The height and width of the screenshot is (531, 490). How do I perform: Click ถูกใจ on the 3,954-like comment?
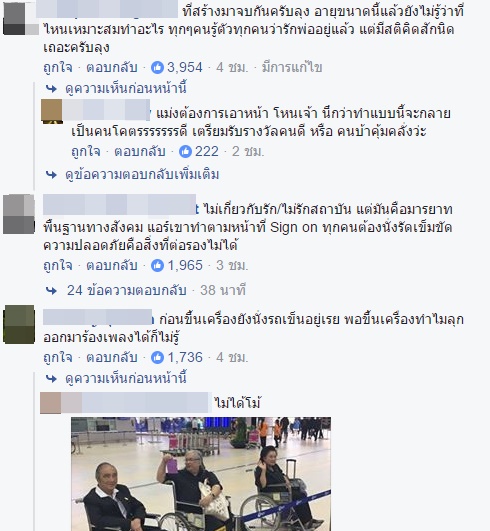(58, 67)
